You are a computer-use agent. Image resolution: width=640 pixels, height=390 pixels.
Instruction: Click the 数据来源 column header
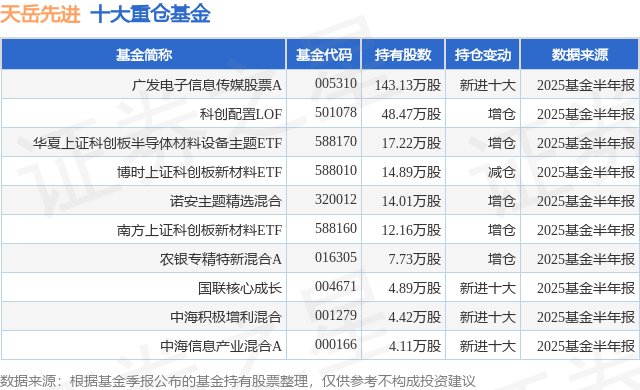pos(580,55)
